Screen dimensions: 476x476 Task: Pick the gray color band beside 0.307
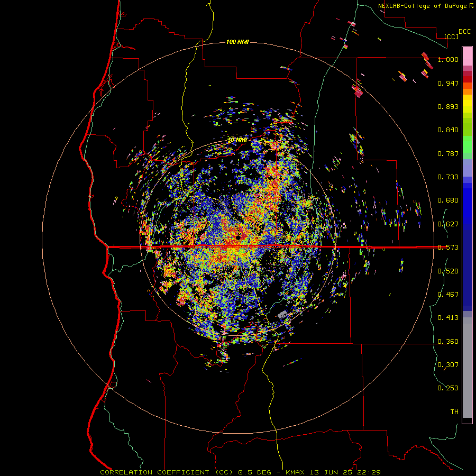[x=467, y=368]
